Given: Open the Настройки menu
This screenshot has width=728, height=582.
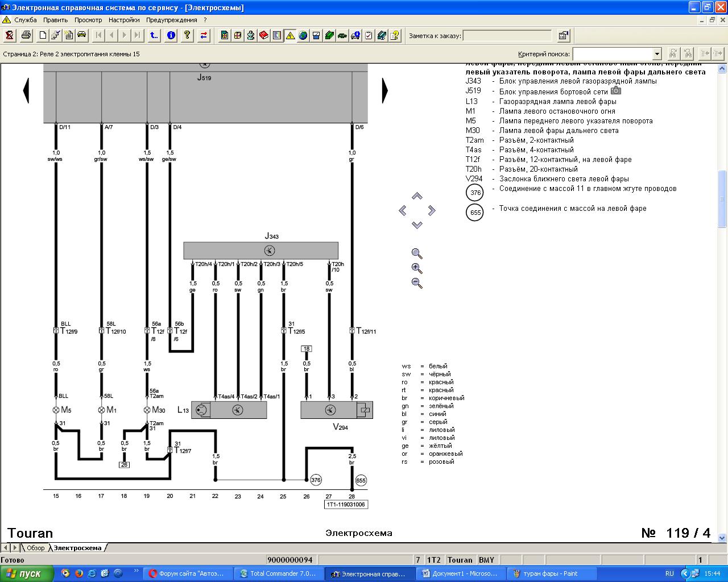Looking at the screenshot, I should click(124, 20).
